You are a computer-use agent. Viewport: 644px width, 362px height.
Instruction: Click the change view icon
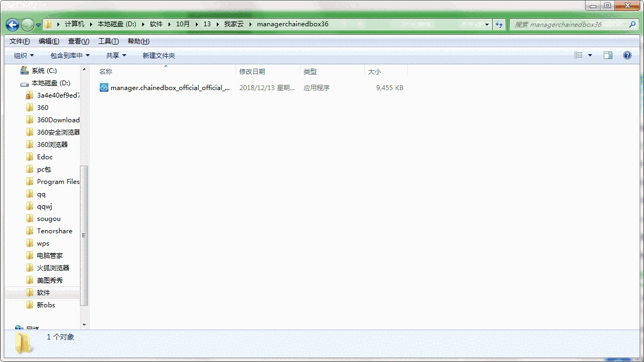click(x=579, y=55)
